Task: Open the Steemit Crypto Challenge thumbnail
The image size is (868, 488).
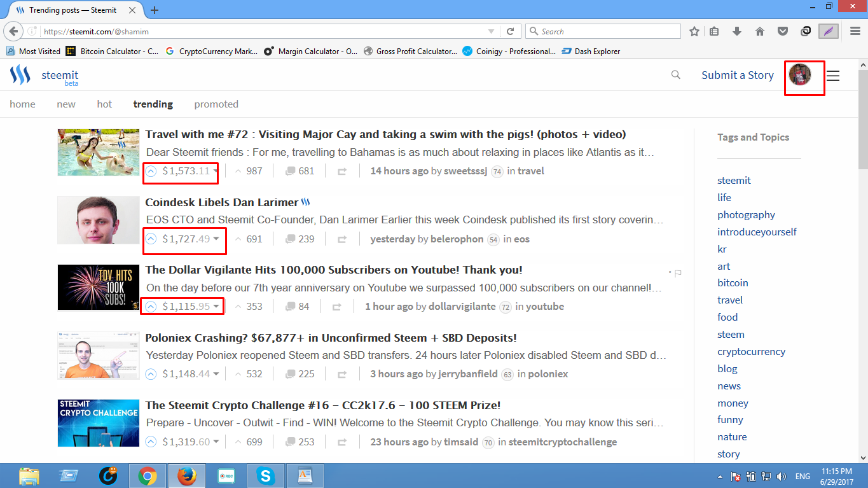Action: [x=99, y=423]
